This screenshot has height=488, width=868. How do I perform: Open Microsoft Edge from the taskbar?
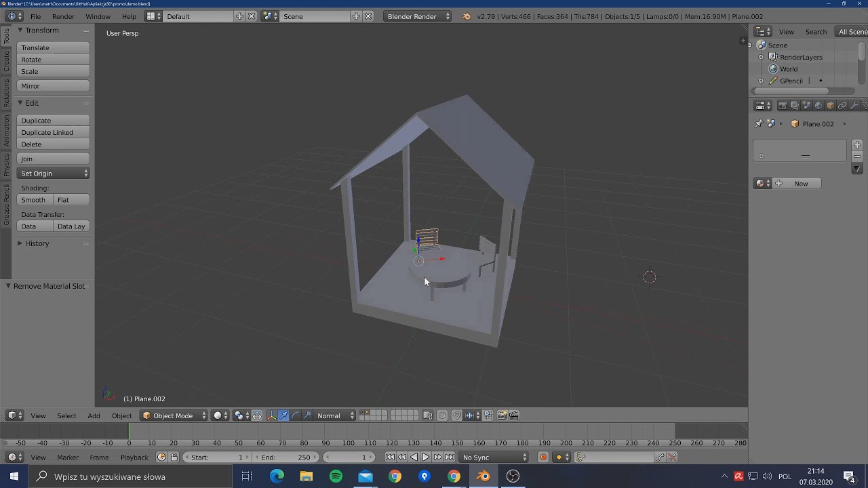(277, 476)
